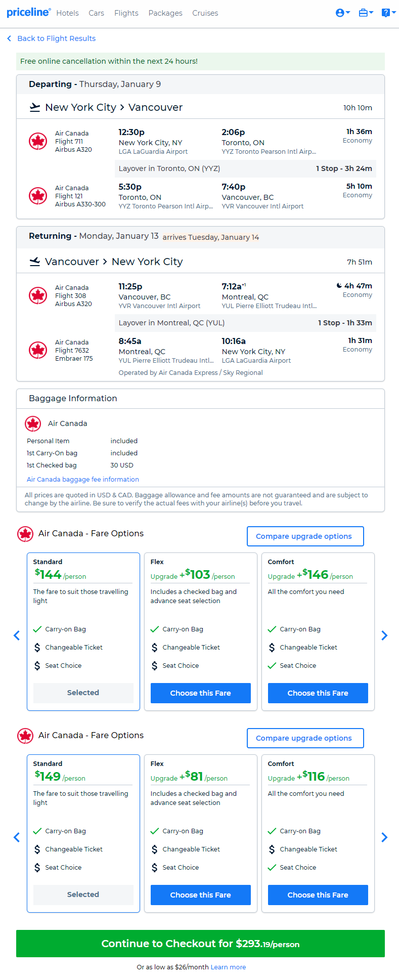
Task: Show previous returning fare options arrow
Action: (x=17, y=837)
